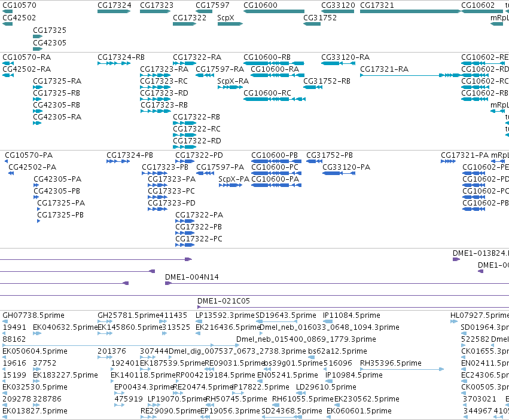509x420 pixels.
Task: Open the RH35396.5prime EST label
Action: point(391,363)
